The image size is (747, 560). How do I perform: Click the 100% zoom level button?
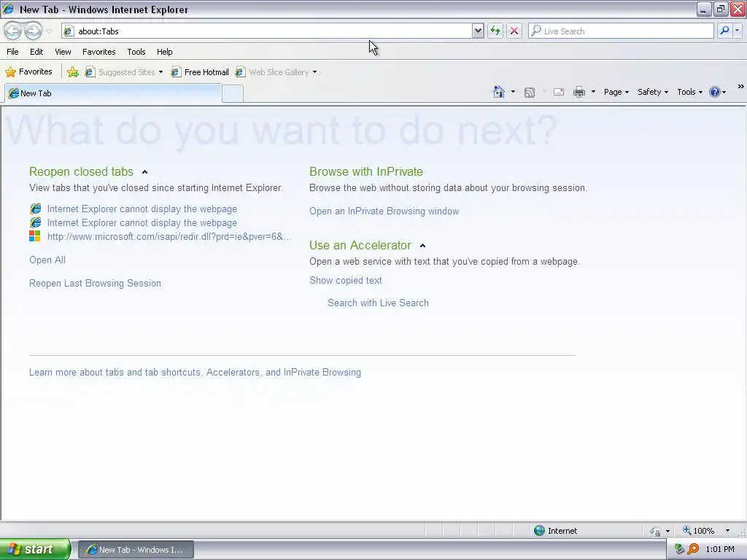698,531
